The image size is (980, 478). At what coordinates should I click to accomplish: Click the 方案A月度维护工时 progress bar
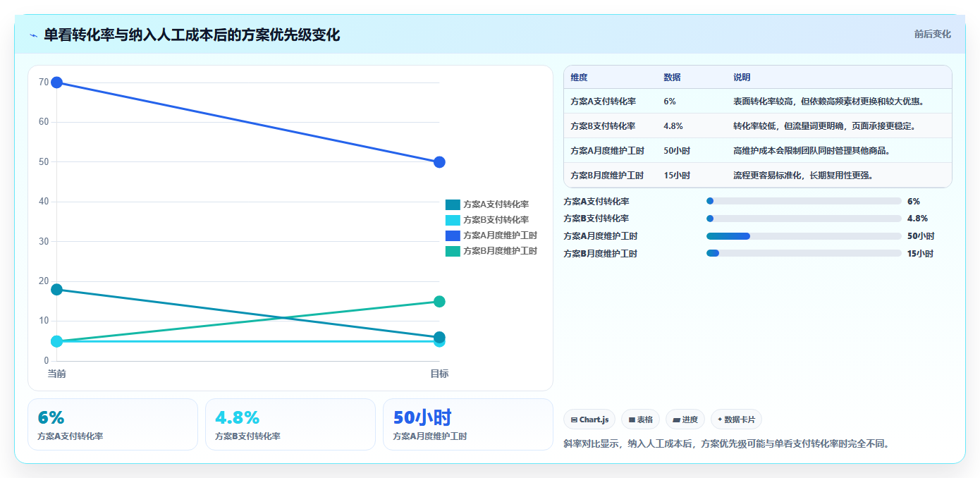pyautogui.click(x=804, y=236)
